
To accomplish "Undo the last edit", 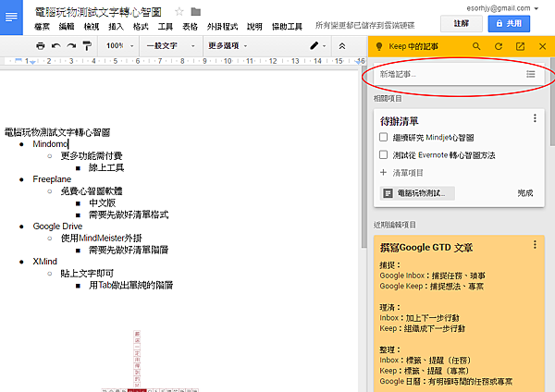I will pos(55,45).
